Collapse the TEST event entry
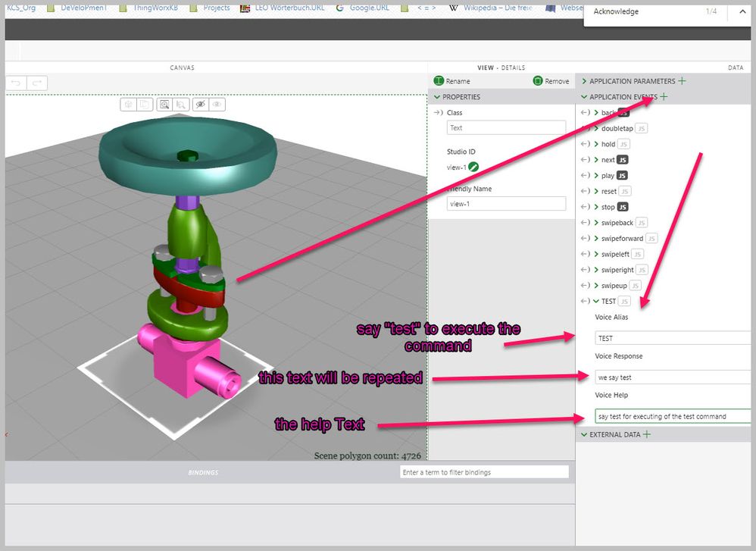Image resolution: width=756 pixels, height=551 pixels. pos(596,301)
